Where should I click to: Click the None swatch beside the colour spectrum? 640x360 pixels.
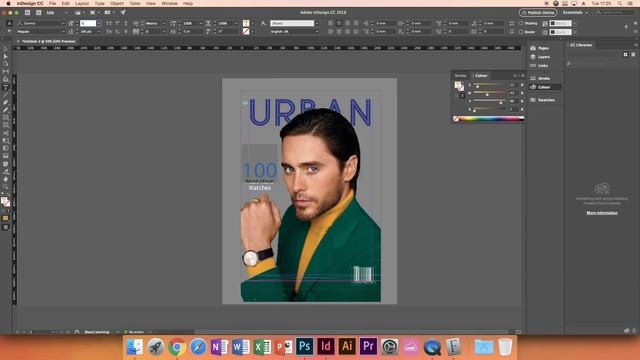click(456, 119)
